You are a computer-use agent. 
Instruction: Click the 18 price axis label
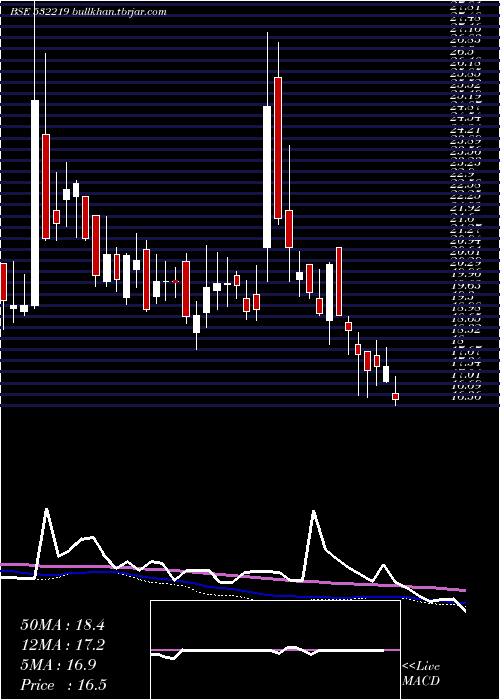(x=458, y=341)
